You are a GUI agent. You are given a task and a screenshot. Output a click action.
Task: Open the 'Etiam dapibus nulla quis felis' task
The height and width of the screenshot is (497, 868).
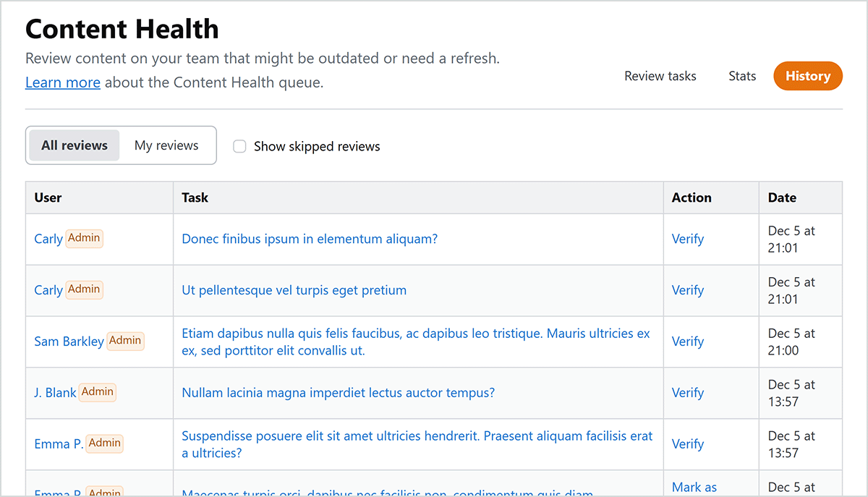tap(415, 334)
